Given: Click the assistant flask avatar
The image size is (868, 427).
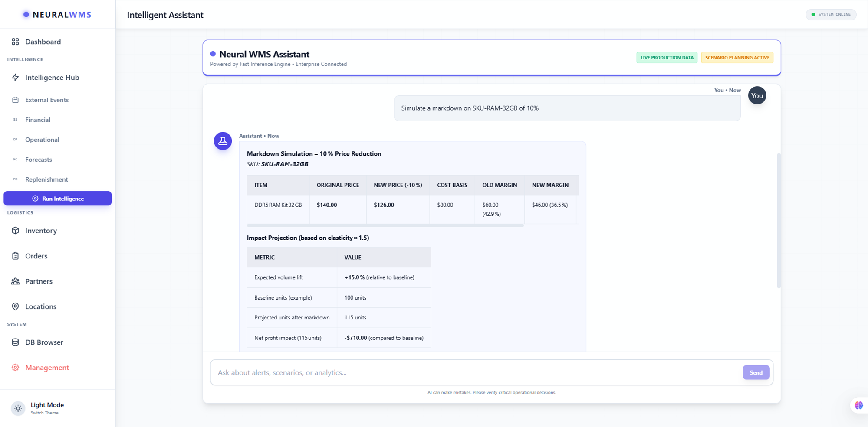Looking at the screenshot, I should [223, 141].
